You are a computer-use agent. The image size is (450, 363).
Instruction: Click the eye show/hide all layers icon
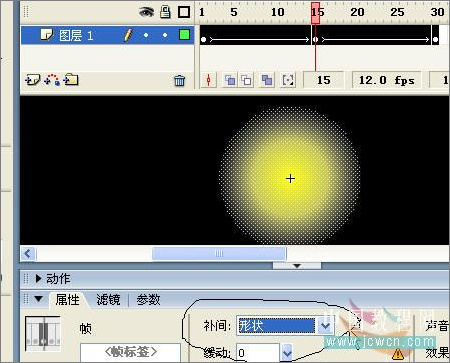tap(146, 12)
